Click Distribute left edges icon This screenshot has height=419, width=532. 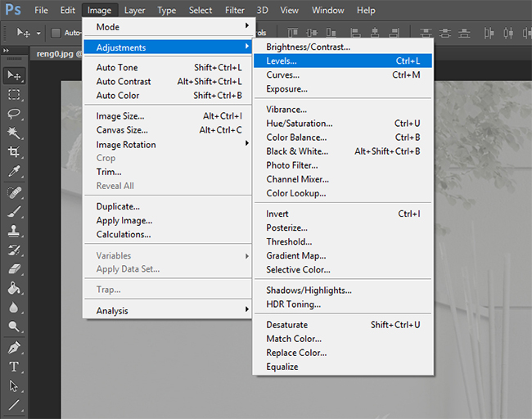(489, 33)
